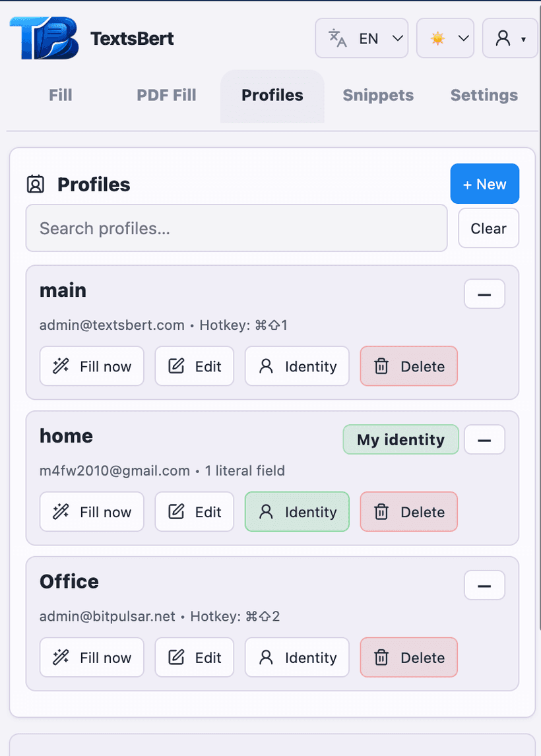Click the pencil Edit icon on Office profile

175,657
